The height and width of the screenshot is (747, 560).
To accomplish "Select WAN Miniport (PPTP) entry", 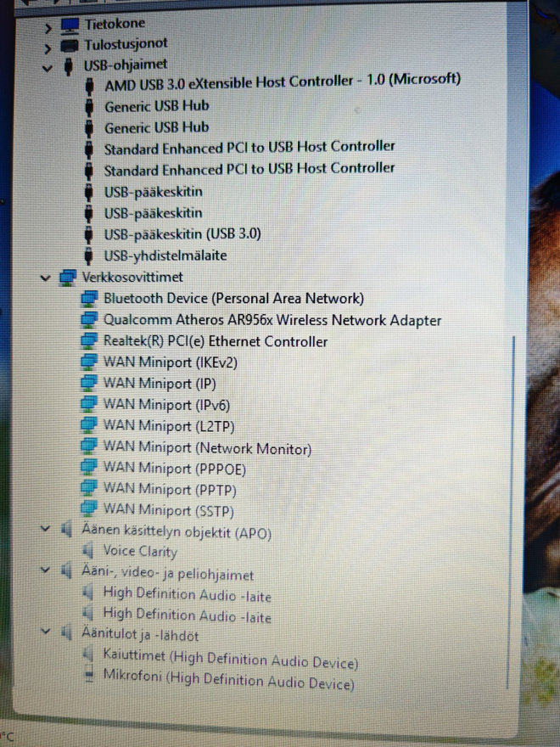I will tap(170, 490).
